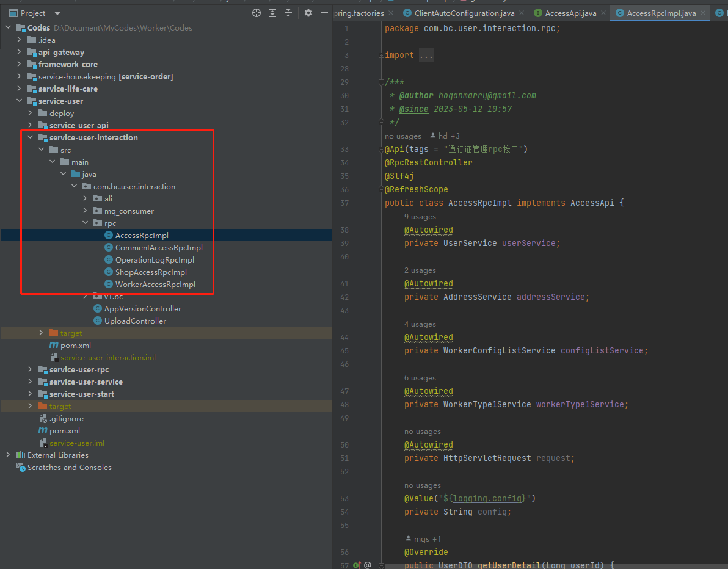
Task: Select the AccessRpcImpl.java tab
Action: pos(661,13)
